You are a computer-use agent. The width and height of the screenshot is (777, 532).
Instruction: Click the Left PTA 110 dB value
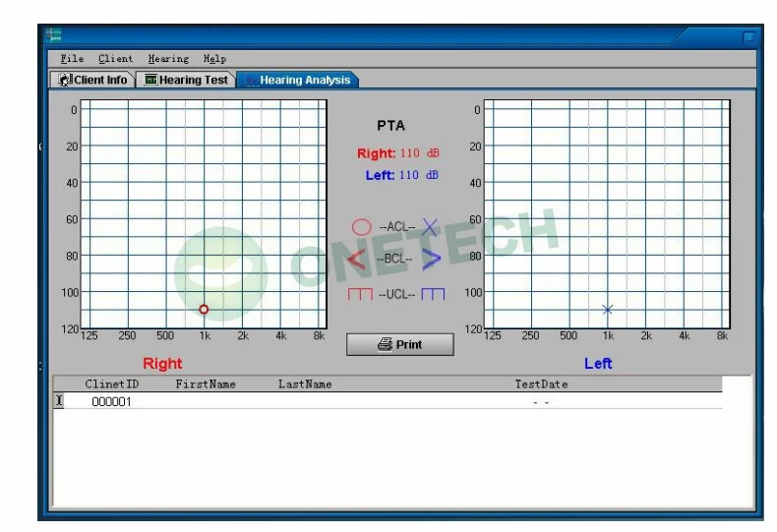tap(419, 175)
